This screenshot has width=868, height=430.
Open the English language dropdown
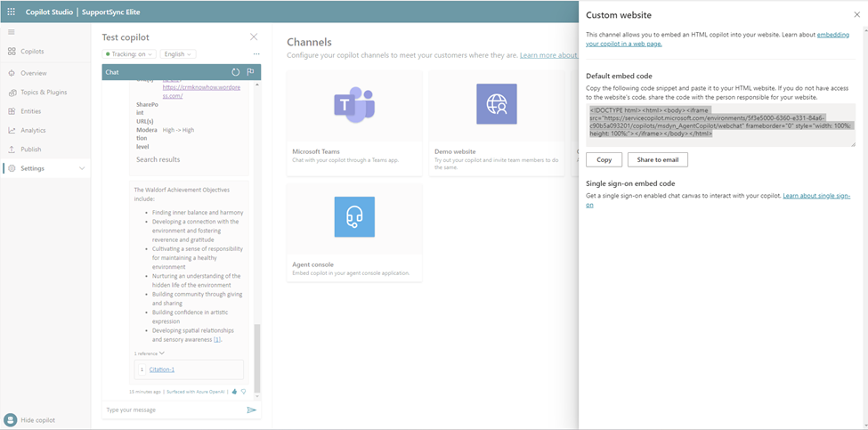point(178,54)
